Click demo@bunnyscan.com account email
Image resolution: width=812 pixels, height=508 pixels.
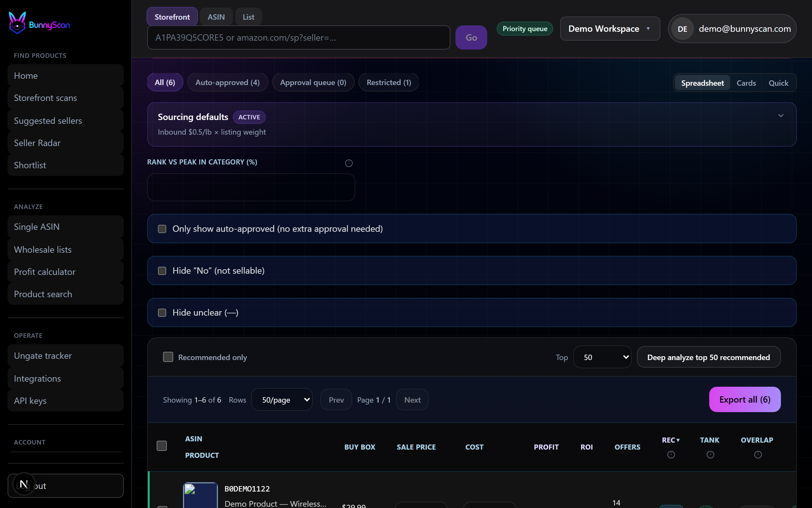tap(744, 29)
